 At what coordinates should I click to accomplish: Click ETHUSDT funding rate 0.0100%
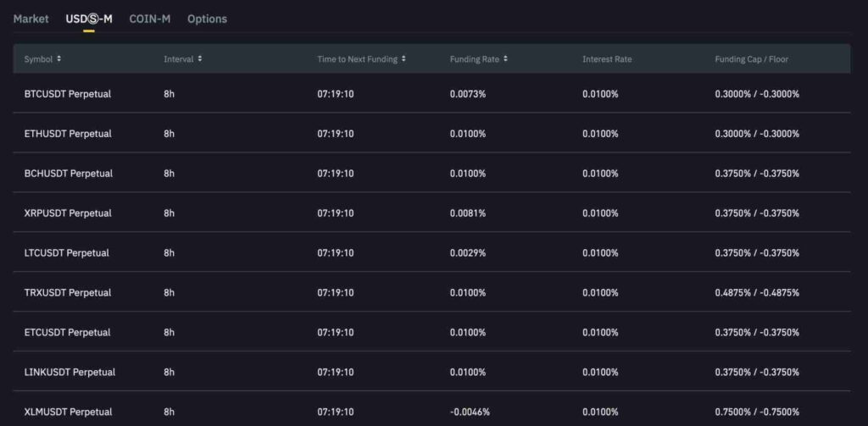468,134
